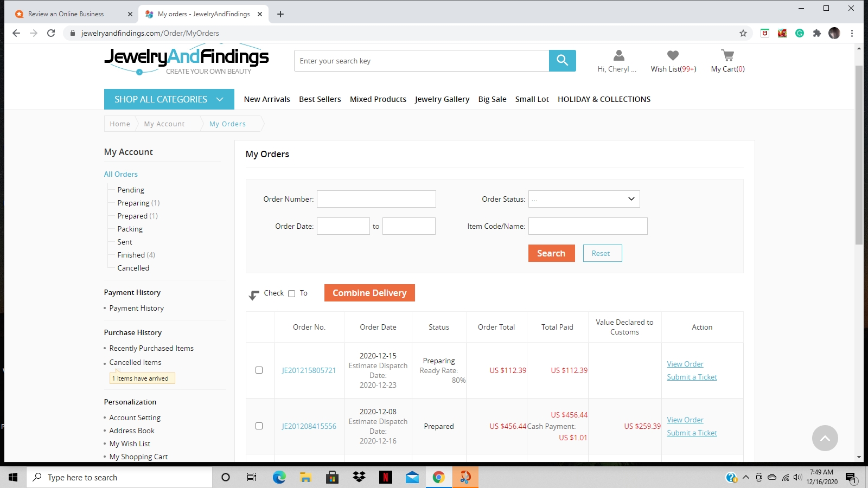Open the Order Status dropdown

pos(584,199)
